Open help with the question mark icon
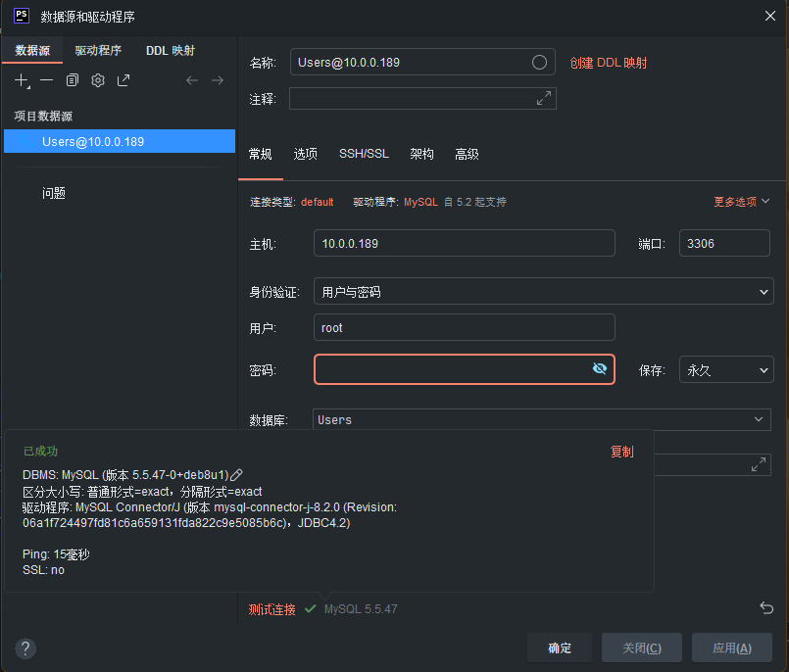 pos(26,648)
